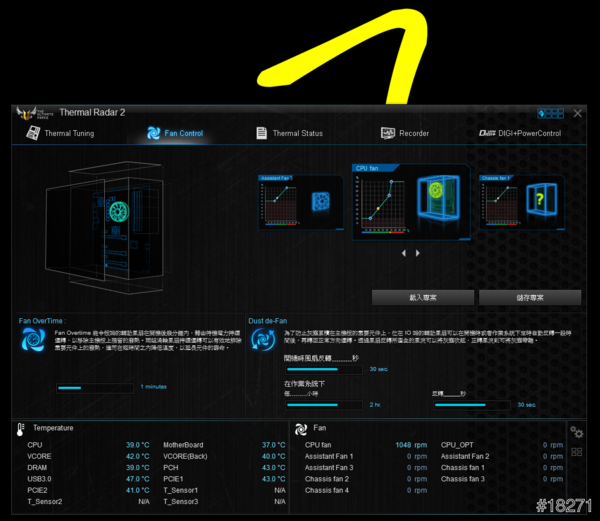600x521 pixels.
Task: Click the Fan OverTime heading
Action: [42, 321]
